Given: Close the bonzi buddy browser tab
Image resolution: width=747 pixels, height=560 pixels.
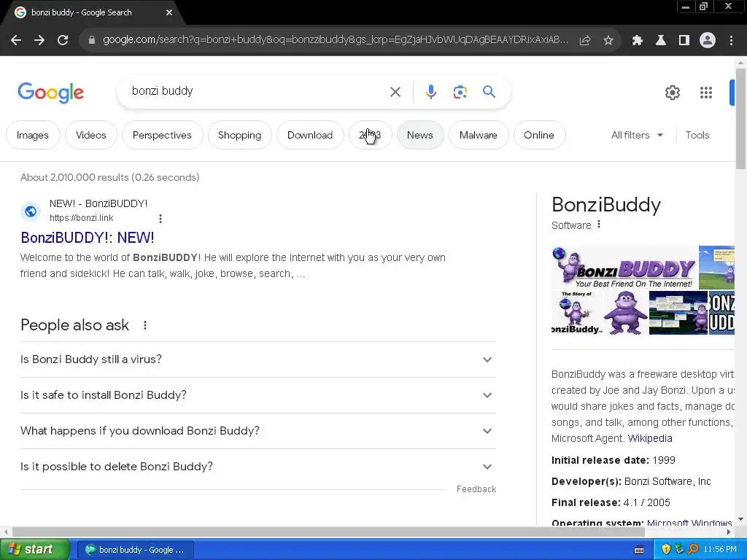Looking at the screenshot, I should point(169,12).
